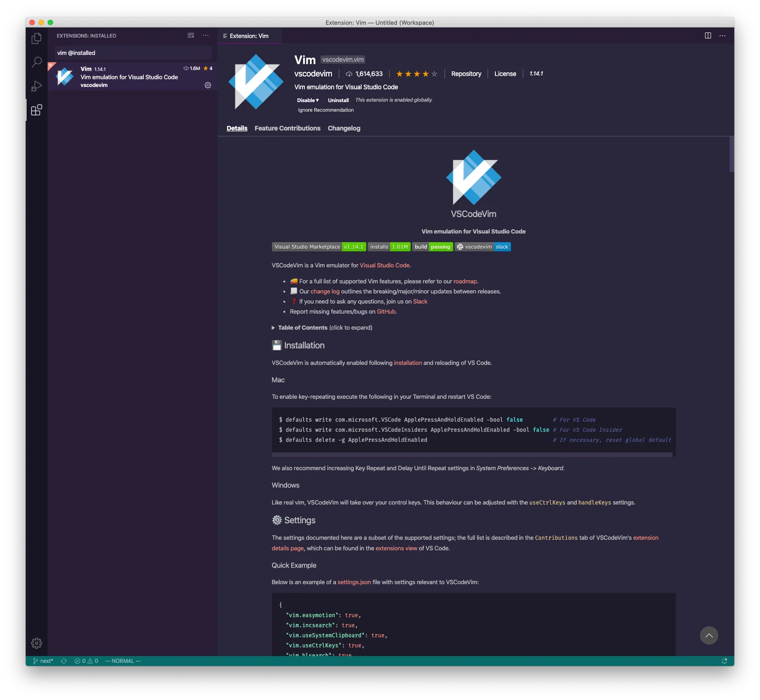Split the editor to the right

click(x=708, y=36)
